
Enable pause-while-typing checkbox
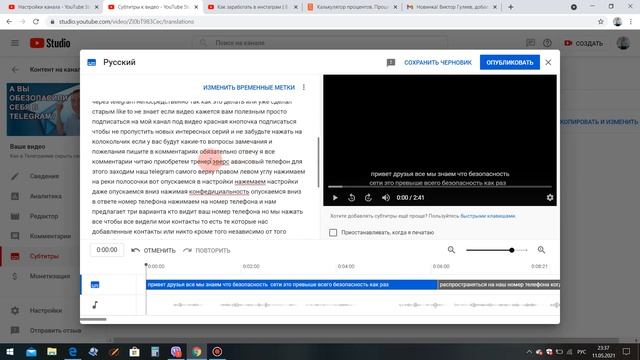[333, 232]
